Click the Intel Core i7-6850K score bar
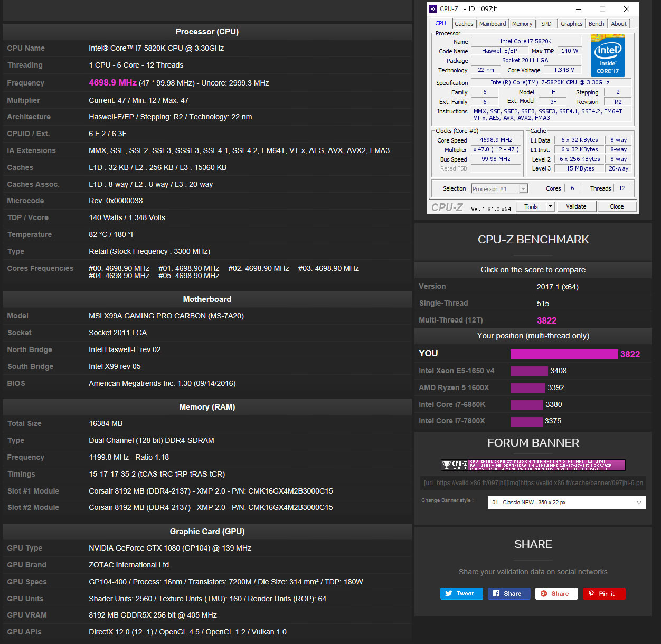Image resolution: width=661 pixels, height=644 pixels. point(527,405)
